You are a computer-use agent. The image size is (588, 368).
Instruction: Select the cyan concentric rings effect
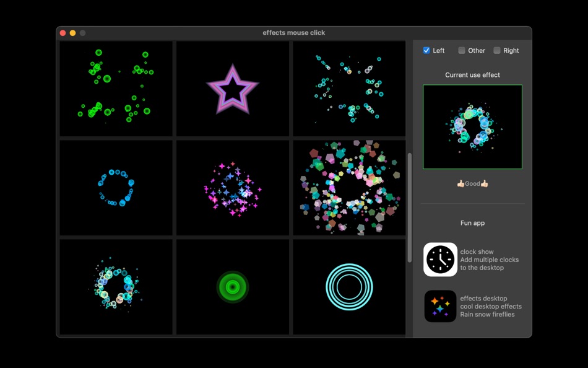[x=349, y=287]
